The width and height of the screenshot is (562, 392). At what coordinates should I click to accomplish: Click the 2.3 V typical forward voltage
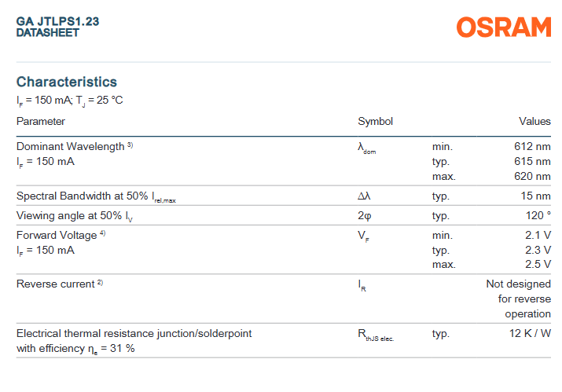pos(538,250)
